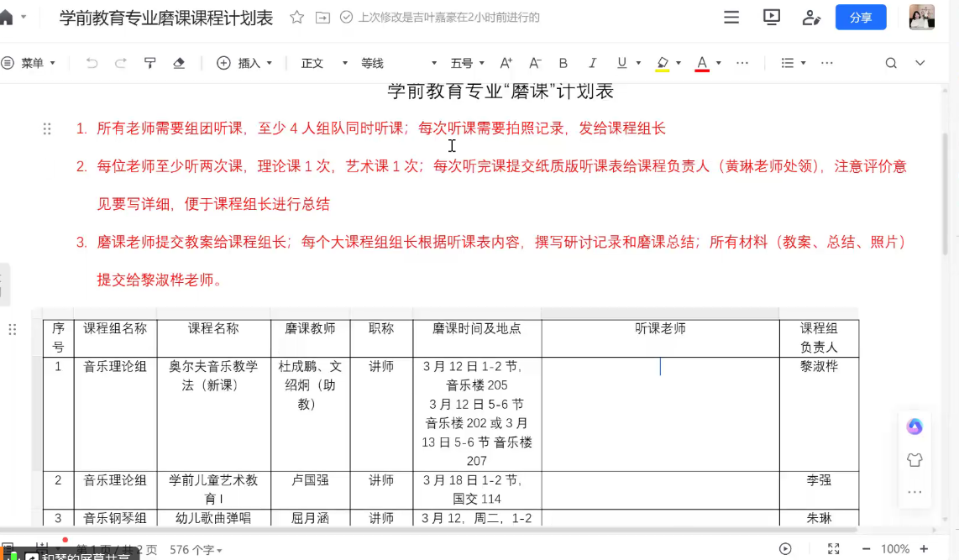Click the red font color swatch
959x560 pixels.
[x=702, y=63]
